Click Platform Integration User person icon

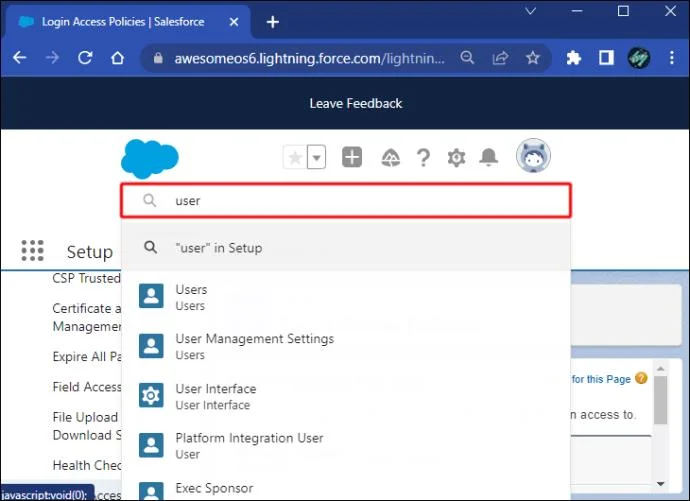click(x=151, y=445)
